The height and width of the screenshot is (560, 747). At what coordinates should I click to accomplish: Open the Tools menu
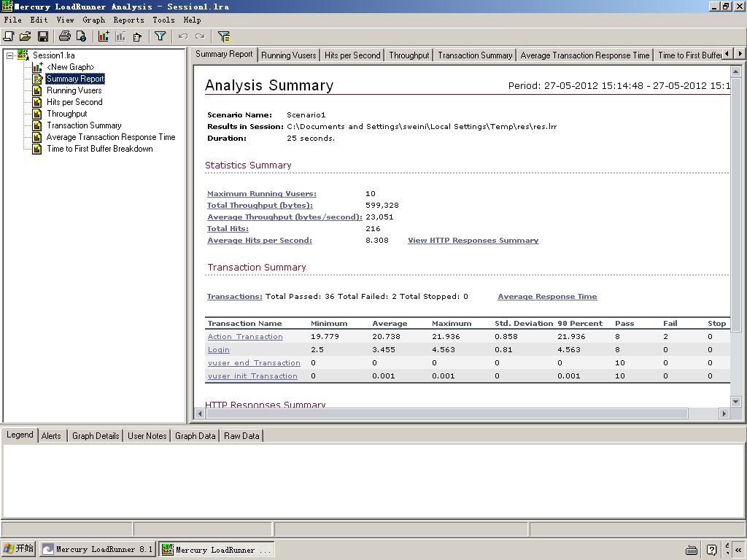tap(164, 20)
